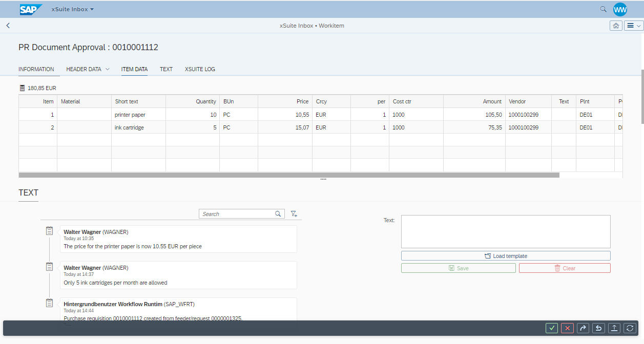
Task: Switch to the INFORMATION tab
Action: tap(37, 69)
